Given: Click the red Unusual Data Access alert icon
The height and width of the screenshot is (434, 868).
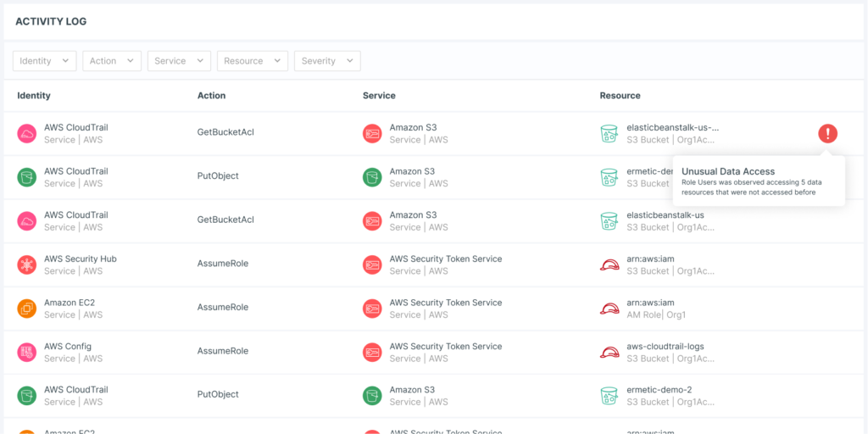Looking at the screenshot, I should coord(827,133).
